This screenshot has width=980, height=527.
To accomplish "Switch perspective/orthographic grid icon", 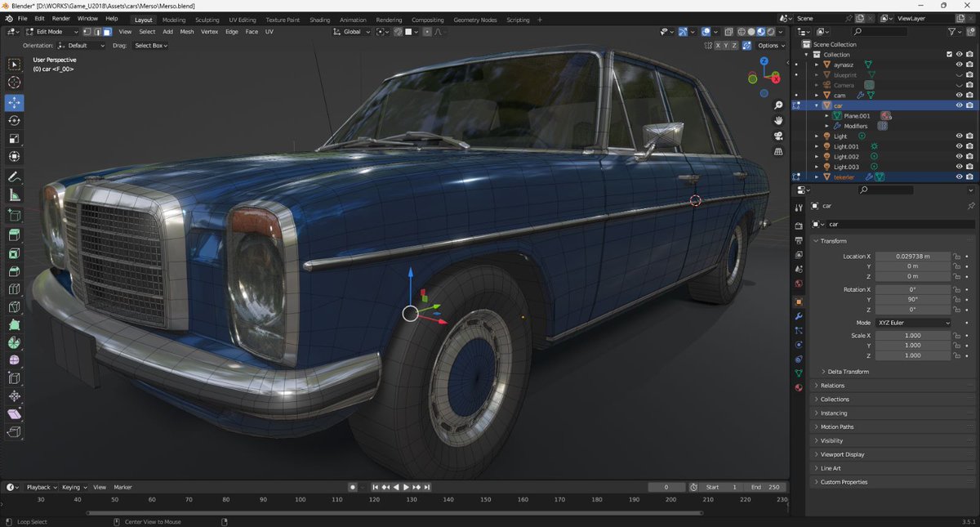I will pos(778,152).
